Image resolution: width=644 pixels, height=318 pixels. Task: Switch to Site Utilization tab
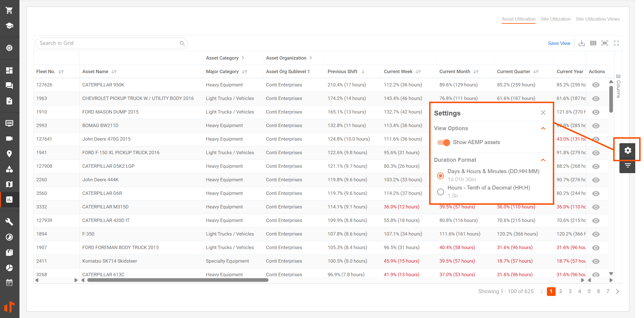tap(555, 19)
